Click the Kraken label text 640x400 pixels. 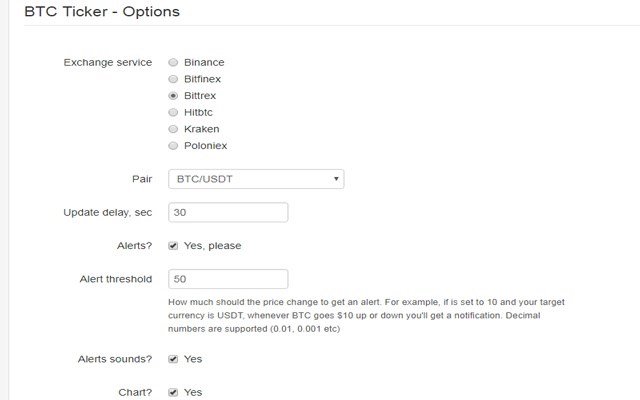tap(201, 129)
